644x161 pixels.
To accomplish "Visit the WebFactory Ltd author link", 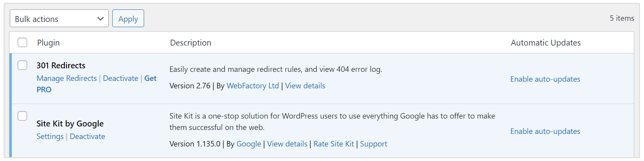I will click(252, 86).
